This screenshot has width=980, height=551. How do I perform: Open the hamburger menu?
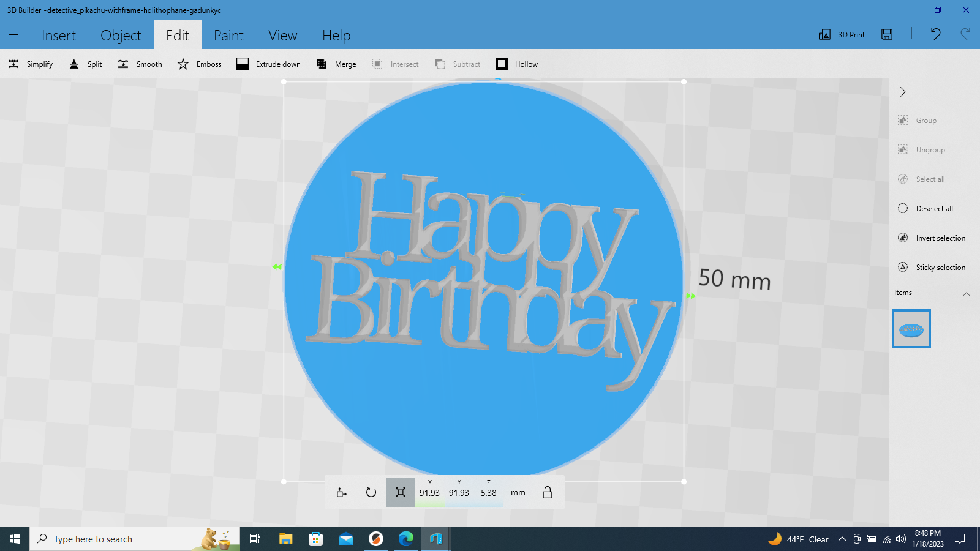tap(13, 35)
